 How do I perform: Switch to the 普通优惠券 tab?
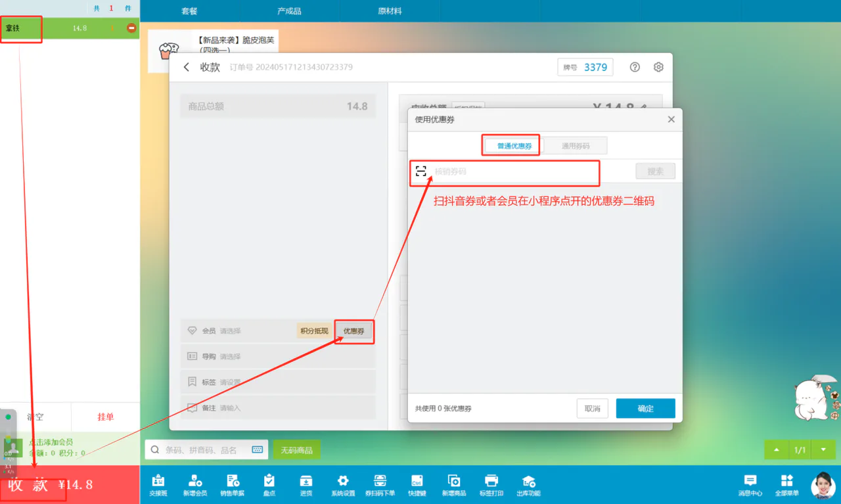click(514, 146)
